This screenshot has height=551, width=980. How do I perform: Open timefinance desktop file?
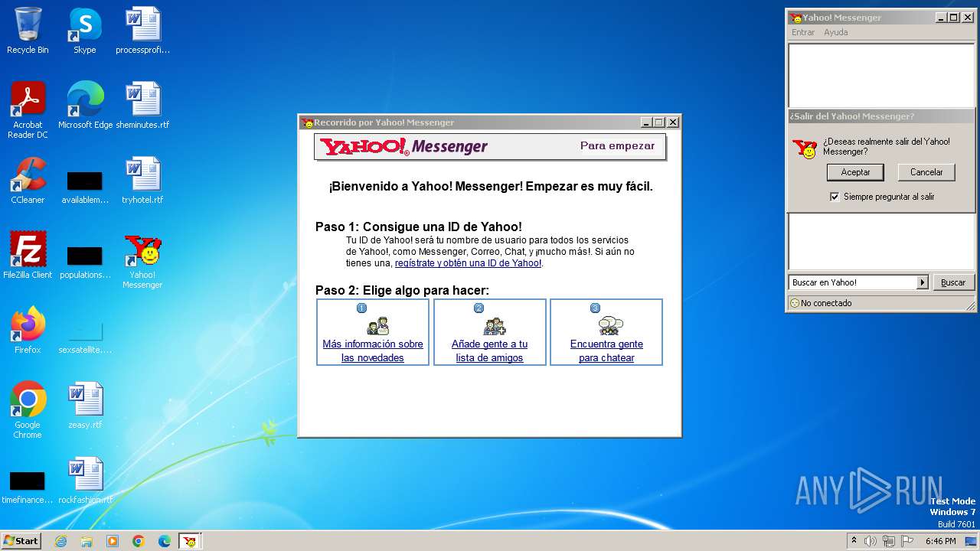pyautogui.click(x=28, y=486)
